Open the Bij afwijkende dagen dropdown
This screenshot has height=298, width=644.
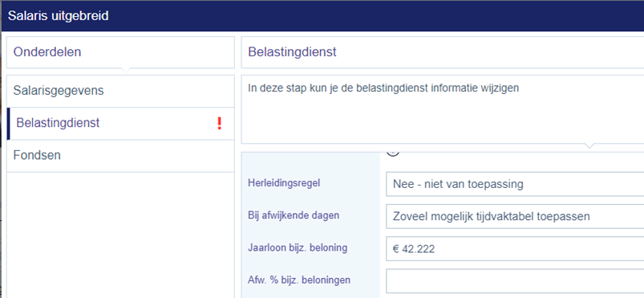[x=515, y=216]
